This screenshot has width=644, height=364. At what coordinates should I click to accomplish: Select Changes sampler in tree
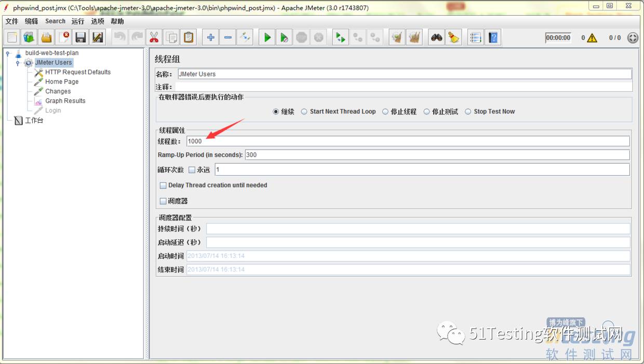click(x=58, y=91)
